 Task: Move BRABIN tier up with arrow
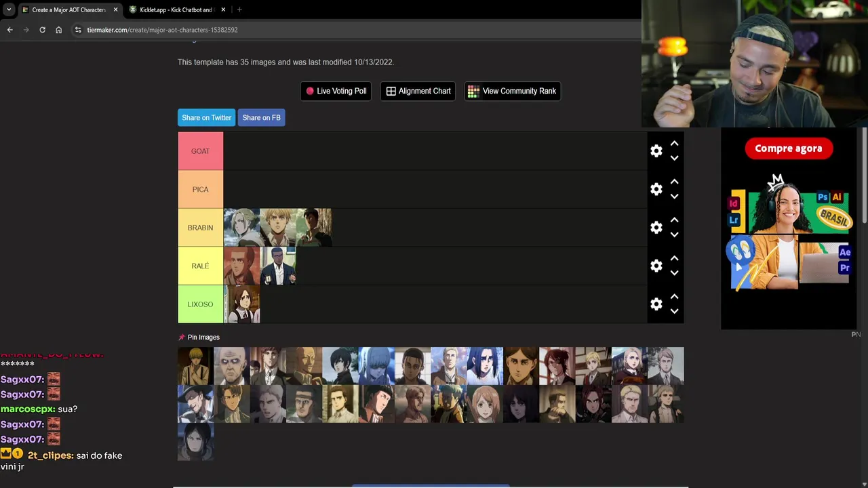(674, 220)
